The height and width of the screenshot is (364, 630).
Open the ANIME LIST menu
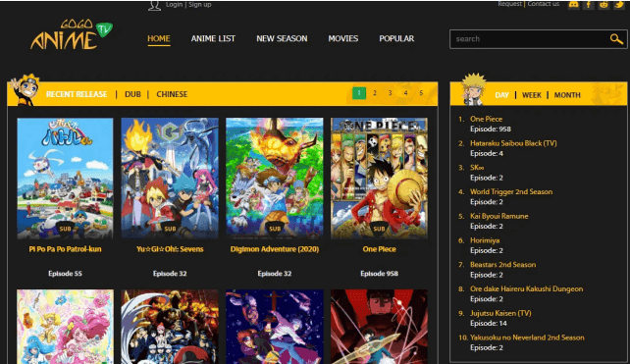[x=213, y=38]
